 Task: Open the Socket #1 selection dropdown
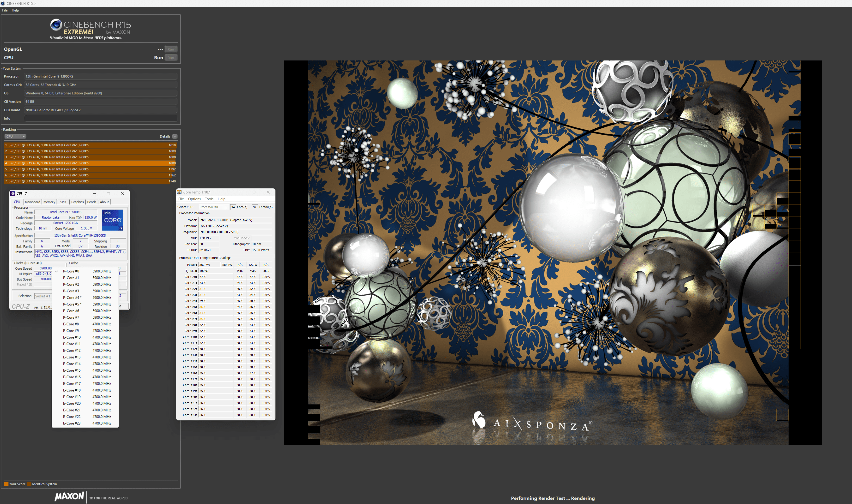[x=43, y=296]
